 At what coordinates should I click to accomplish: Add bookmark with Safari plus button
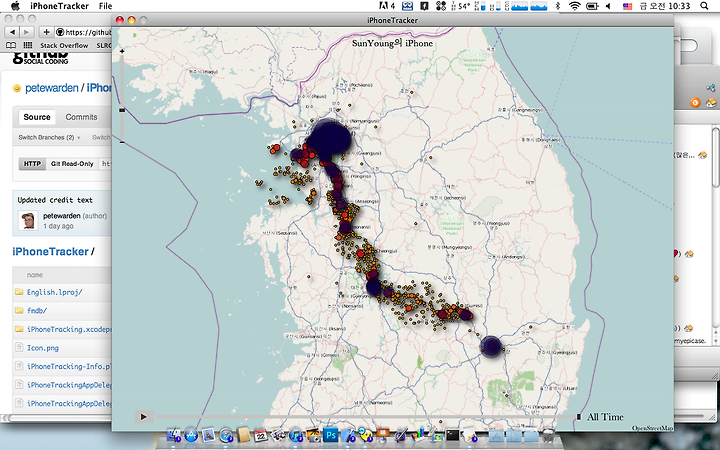coord(46,32)
